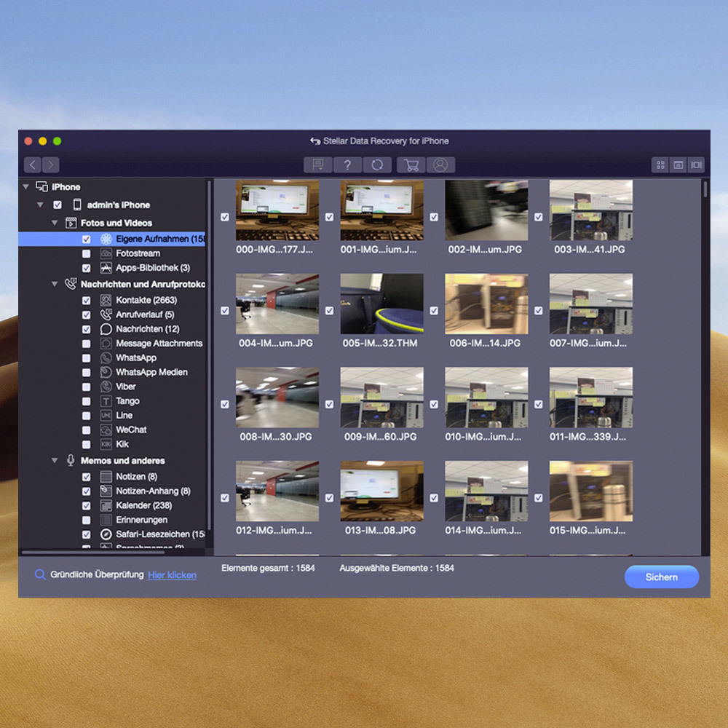Viewport: 728px width, 728px height.
Task: Click the magnifier icon beside Gründliche Überprüfung
Action: pyautogui.click(x=40, y=575)
